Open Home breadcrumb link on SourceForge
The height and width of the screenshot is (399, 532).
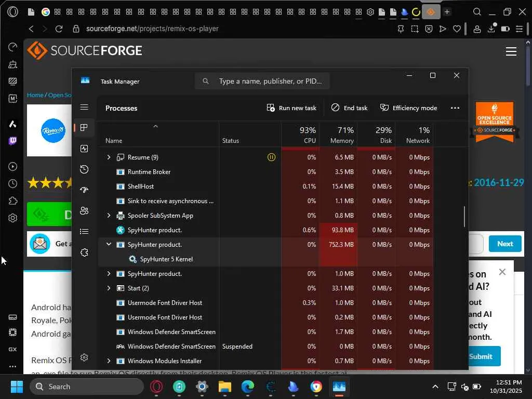point(35,95)
